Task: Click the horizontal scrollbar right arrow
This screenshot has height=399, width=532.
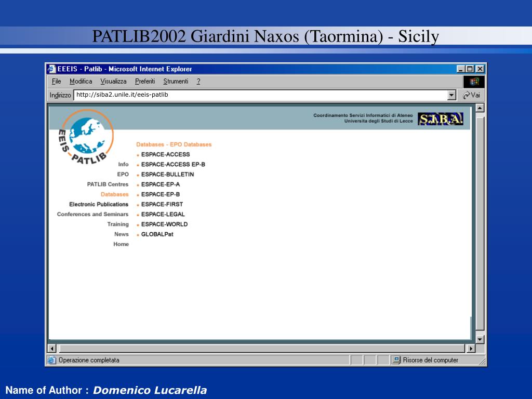Action: click(x=471, y=349)
